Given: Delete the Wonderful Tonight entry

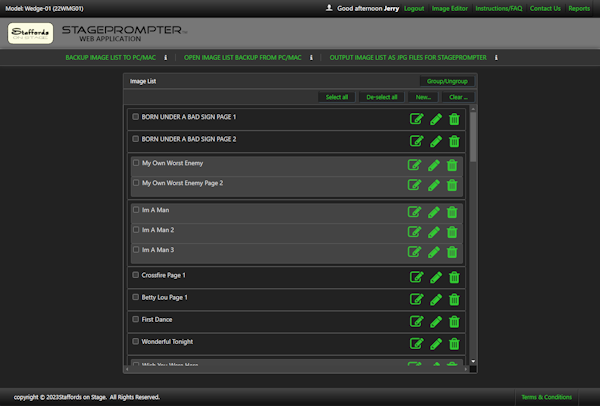Looking at the screenshot, I should pyautogui.click(x=454, y=344).
